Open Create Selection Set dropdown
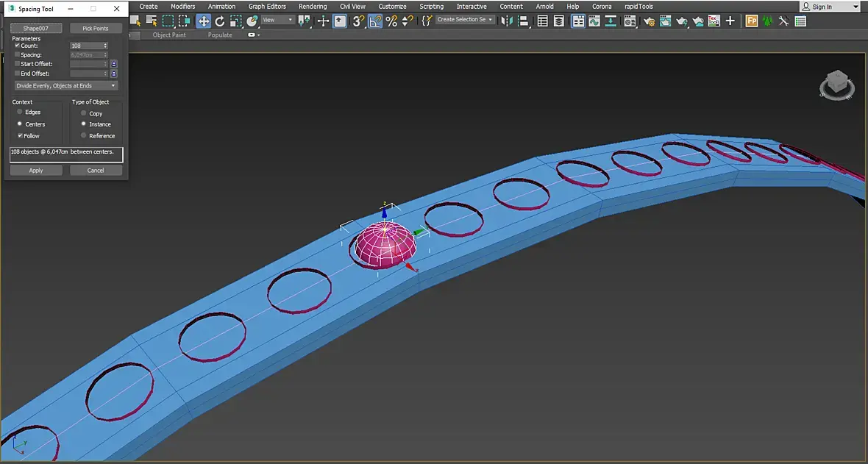 (x=465, y=20)
